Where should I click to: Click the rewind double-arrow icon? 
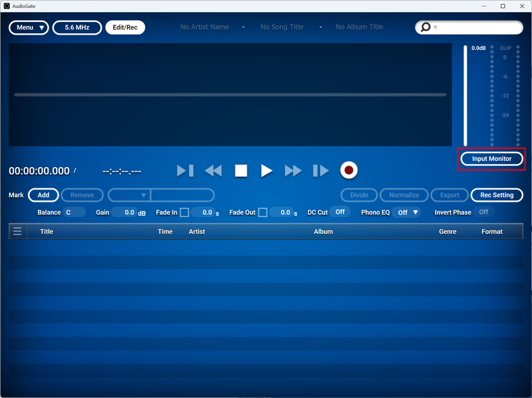(213, 170)
